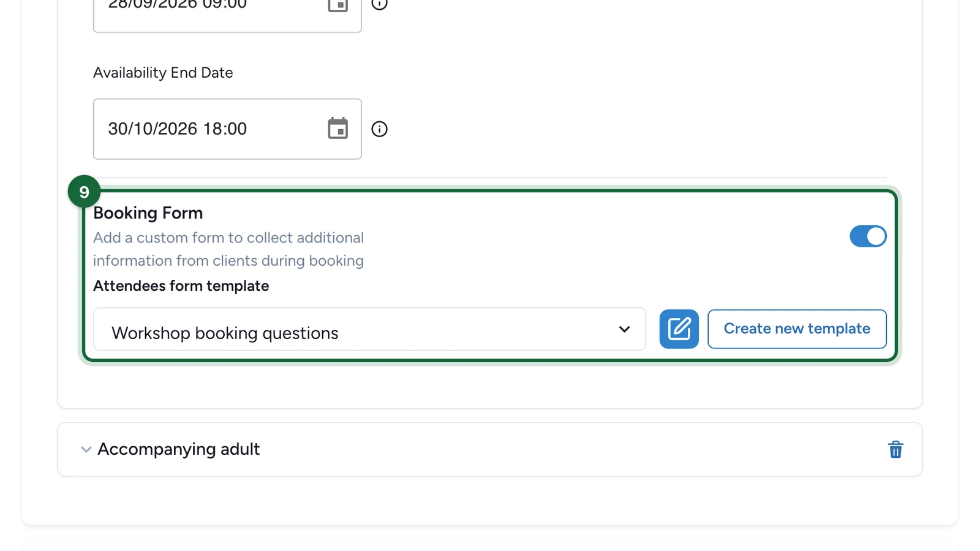Focus the 30/10/2026 18:00 date field
This screenshot has height=551, width=980.
227,129
